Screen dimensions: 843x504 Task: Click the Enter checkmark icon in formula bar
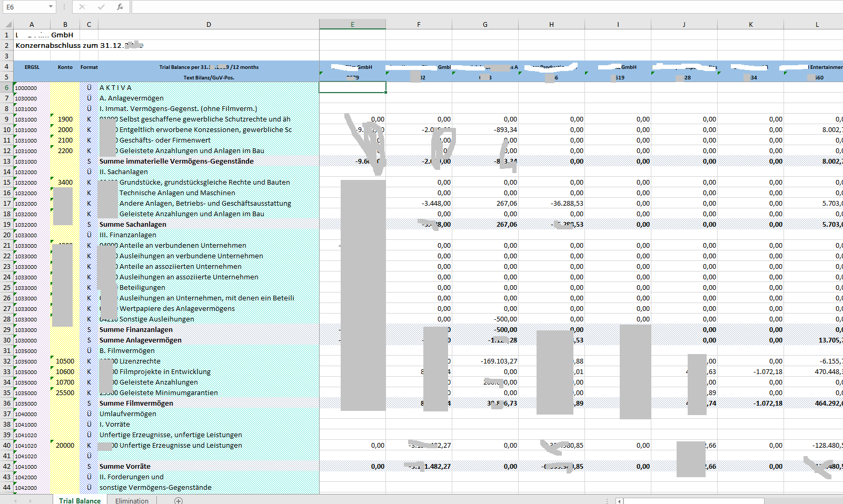(x=101, y=7)
